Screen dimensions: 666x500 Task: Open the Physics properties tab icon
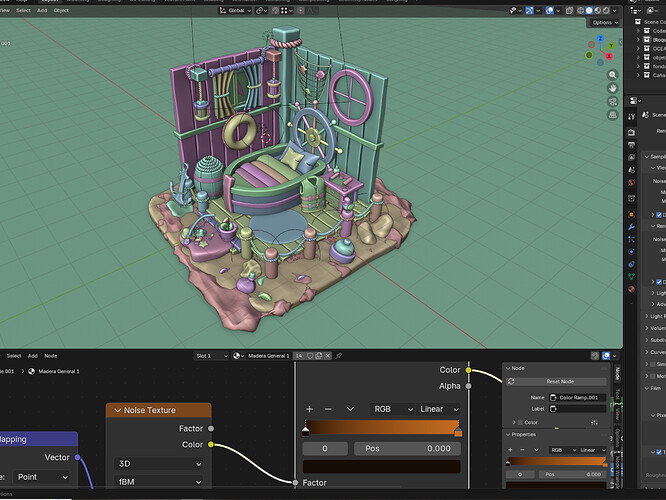click(x=632, y=251)
